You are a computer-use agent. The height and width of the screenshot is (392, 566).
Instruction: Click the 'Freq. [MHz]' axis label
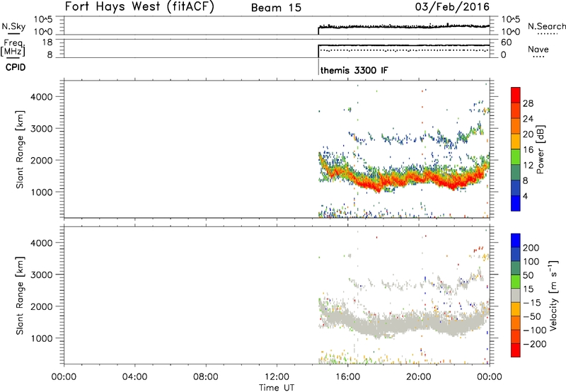click(13, 47)
